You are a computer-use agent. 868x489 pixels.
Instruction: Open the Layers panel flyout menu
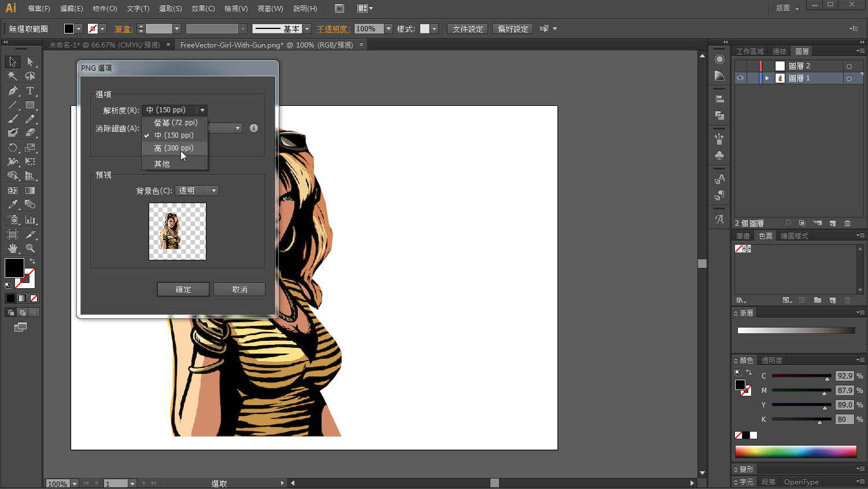tap(860, 52)
